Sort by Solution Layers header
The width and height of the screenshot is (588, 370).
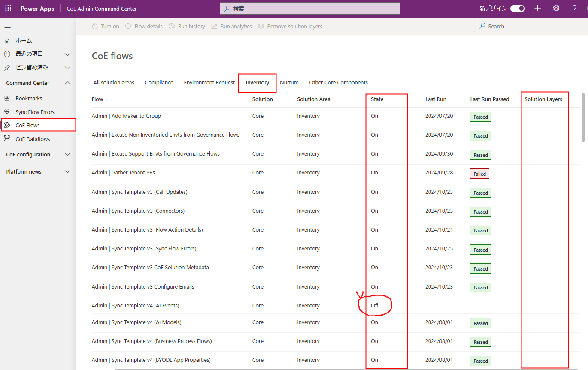543,99
